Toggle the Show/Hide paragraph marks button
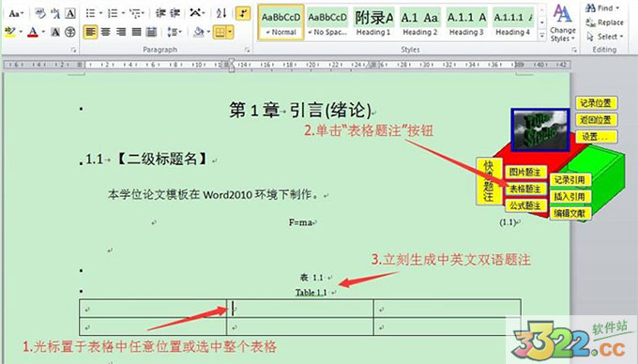The height and width of the screenshot is (364, 638). (x=243, y=13)
